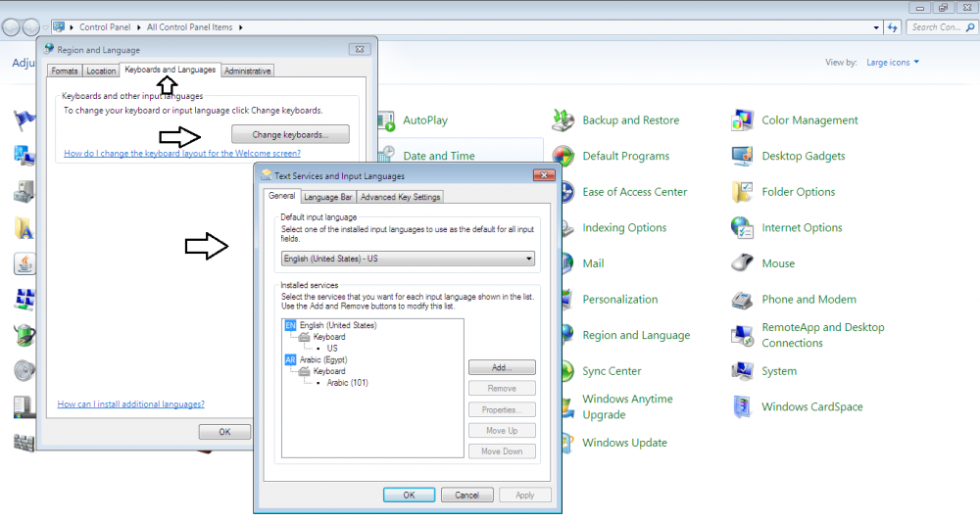Open the Language Bar tab

[x=328, y=197]
